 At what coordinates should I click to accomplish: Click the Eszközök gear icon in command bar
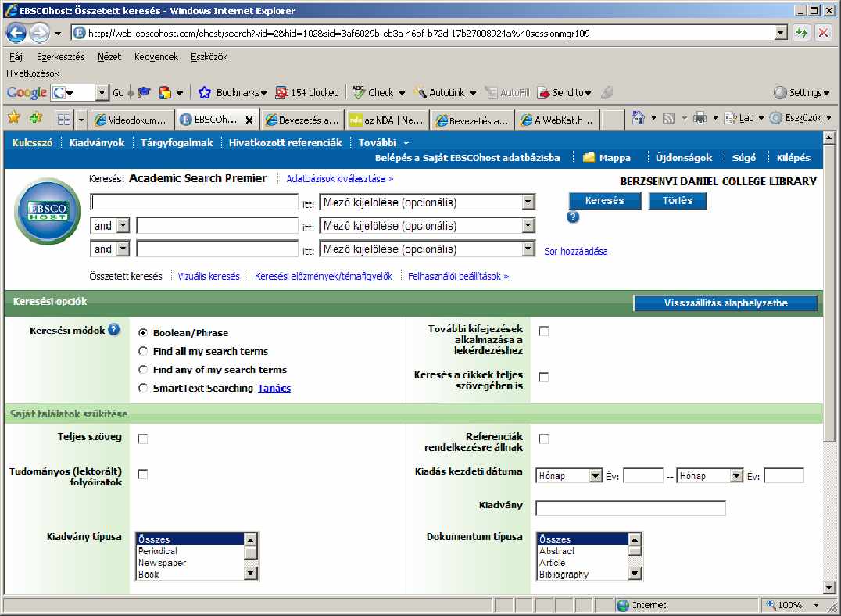775,117
